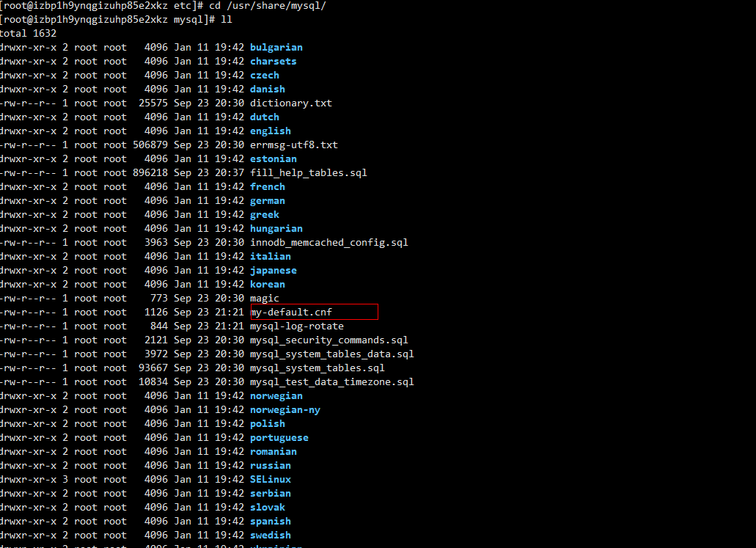Click the bulgarian directory name
The image size is (756, 548).
(x=276, y=47)
